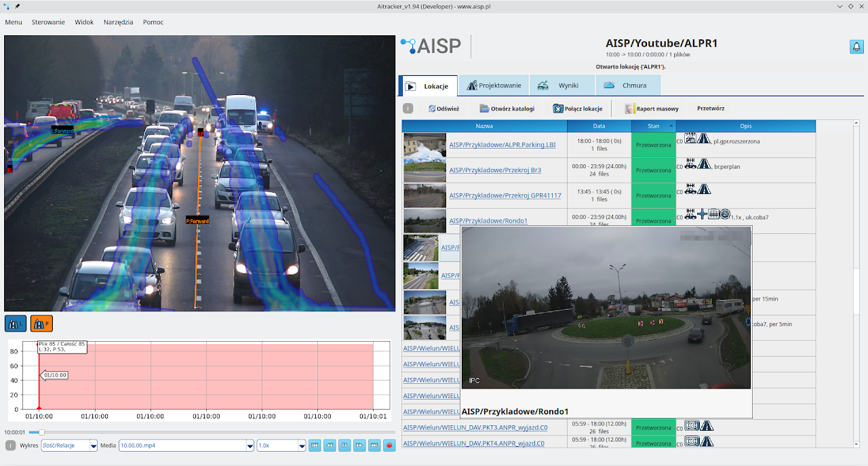This screenshot has height=466, width=868.
Task: Open the Media 10.00.00.mp4 dropdown
Action: coord(186,446)
